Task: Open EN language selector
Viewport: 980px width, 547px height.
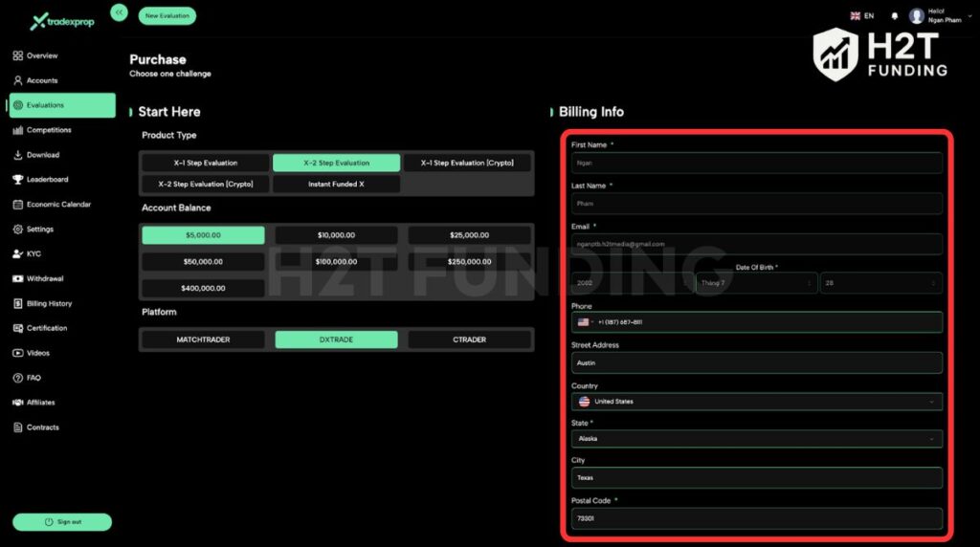Action: coord(862,16)
